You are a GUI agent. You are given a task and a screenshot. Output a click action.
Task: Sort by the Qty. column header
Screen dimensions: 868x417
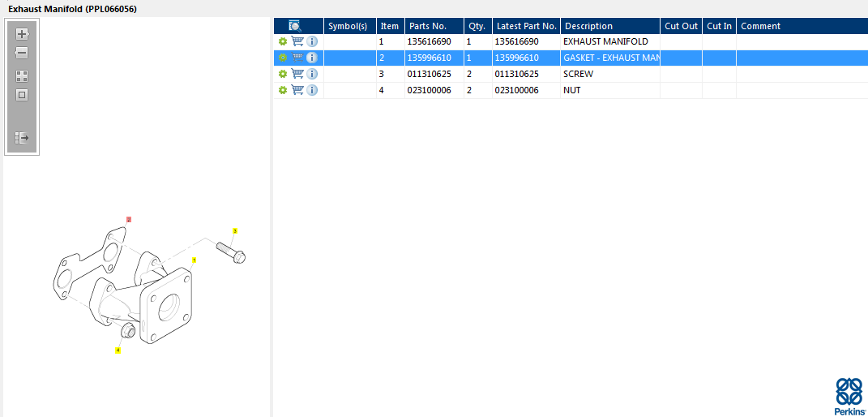(477, 26)
